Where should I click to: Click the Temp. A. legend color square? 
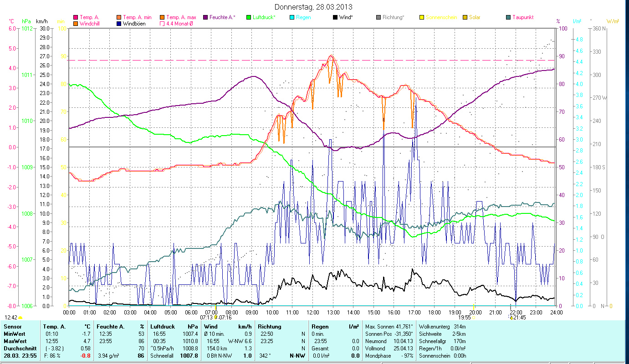coord(76,18)
